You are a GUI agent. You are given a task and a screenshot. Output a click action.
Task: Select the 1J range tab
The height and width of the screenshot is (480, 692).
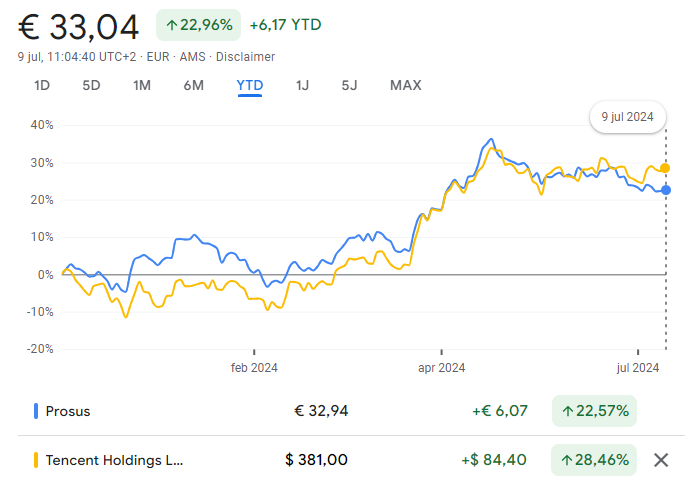click(x=302, y=85)
